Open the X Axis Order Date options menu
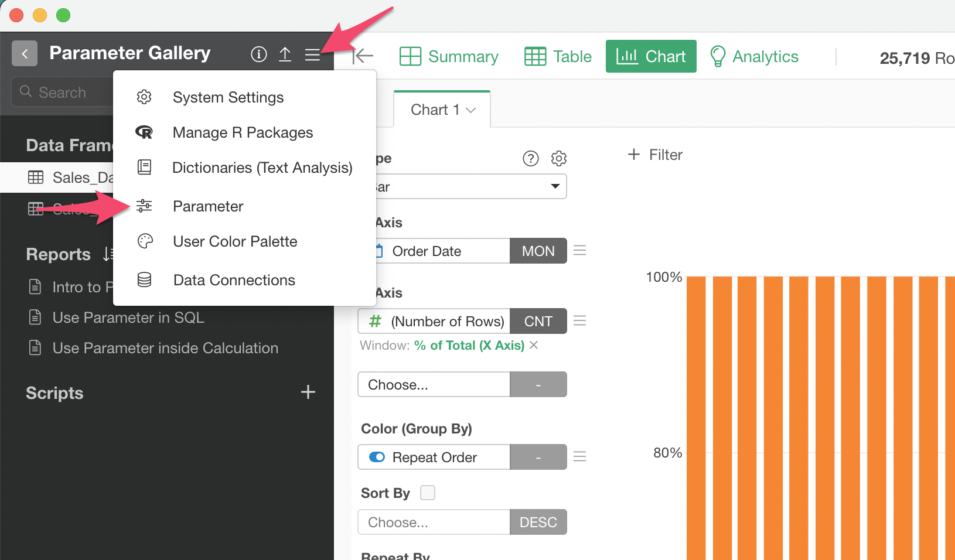 (x=579, y=251)
